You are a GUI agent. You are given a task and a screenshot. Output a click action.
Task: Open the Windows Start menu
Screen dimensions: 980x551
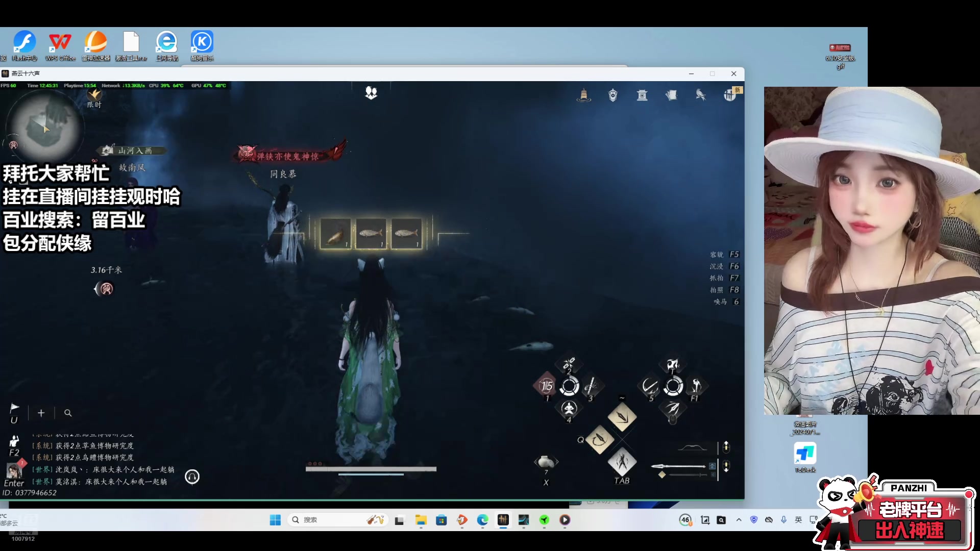[275, 520]
